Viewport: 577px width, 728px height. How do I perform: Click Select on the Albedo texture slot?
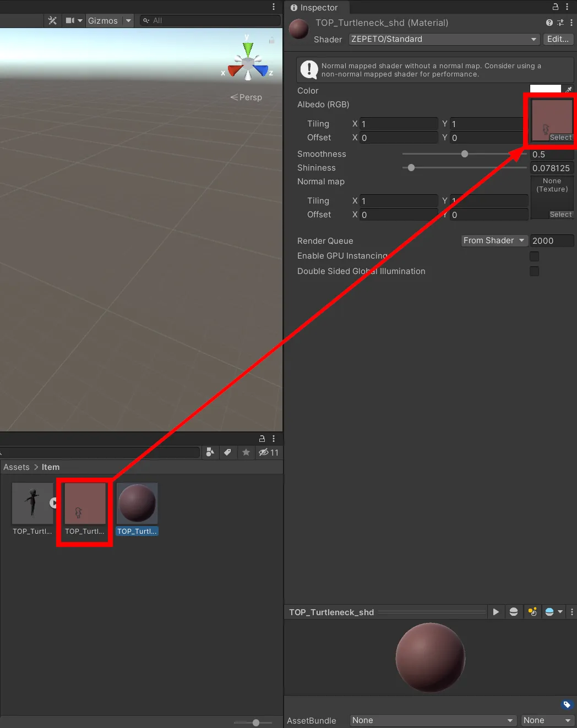coord(560,137)
